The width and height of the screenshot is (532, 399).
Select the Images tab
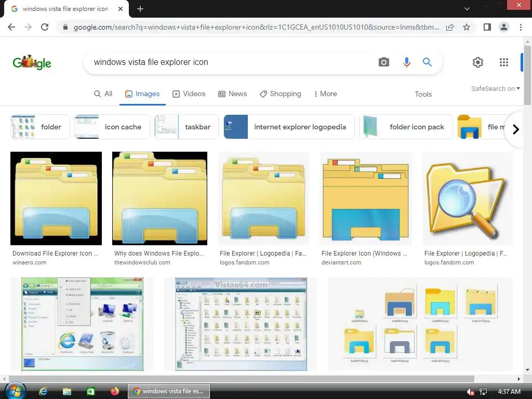pyautogui.click(x=142, y=94)
